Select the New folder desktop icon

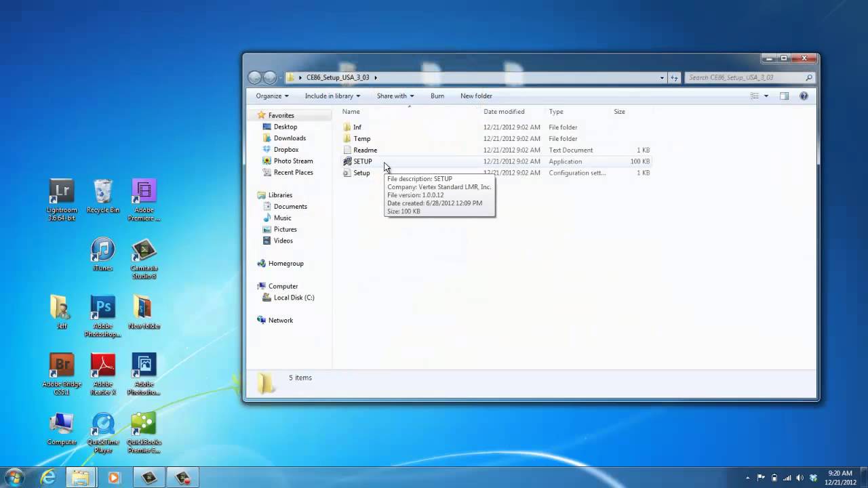coord(144,312)
